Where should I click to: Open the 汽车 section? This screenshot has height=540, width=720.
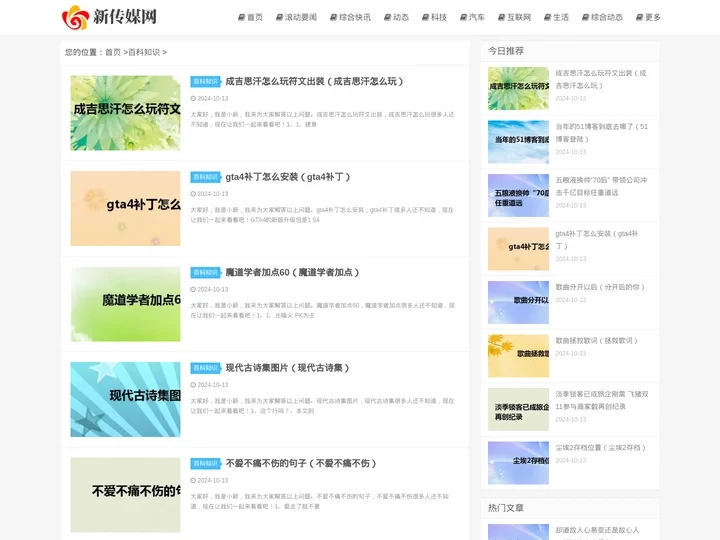472,17
